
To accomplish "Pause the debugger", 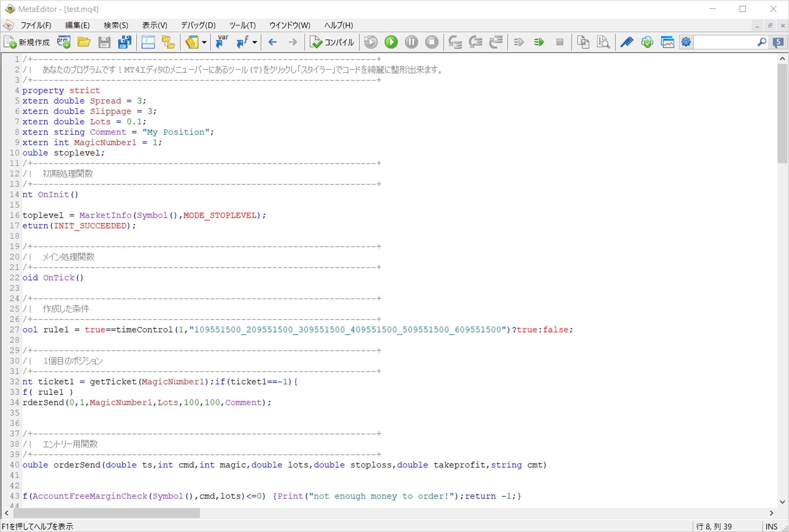I will 411,42.
